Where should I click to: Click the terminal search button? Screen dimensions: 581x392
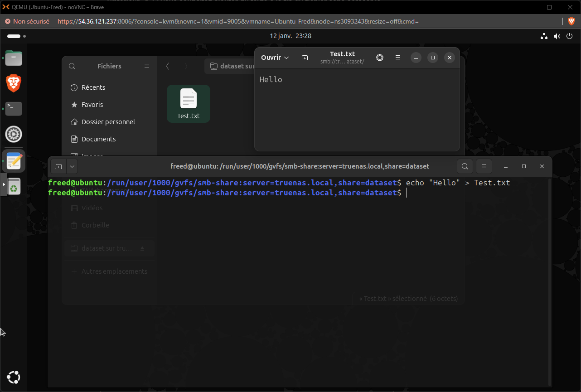click(x=465, y=166)
